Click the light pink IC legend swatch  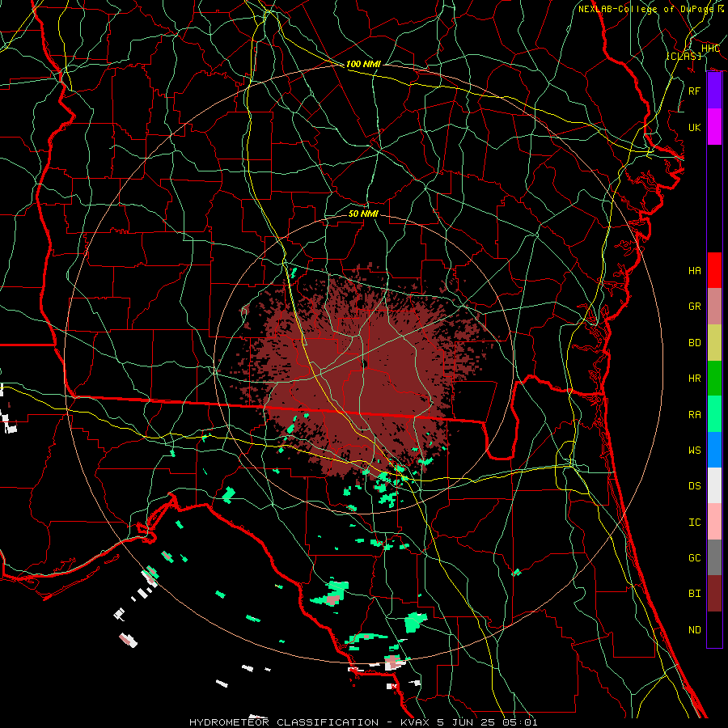pyautogui.click(x=714, y=522)
